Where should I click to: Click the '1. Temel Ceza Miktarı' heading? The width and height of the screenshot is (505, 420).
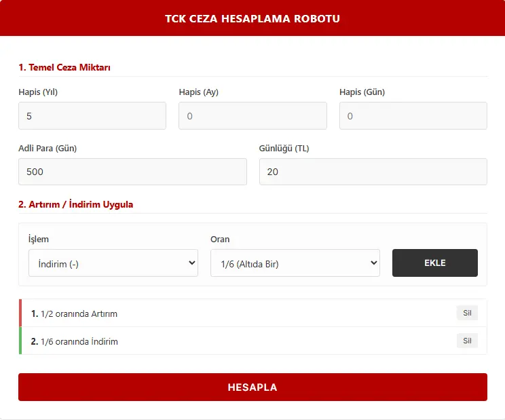pos(64,67)
